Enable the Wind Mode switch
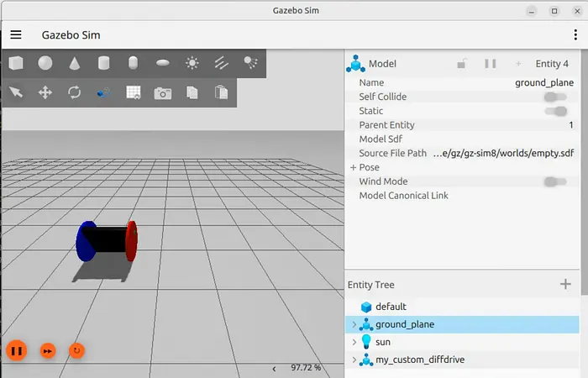588x378 pixels. [554, 181]
